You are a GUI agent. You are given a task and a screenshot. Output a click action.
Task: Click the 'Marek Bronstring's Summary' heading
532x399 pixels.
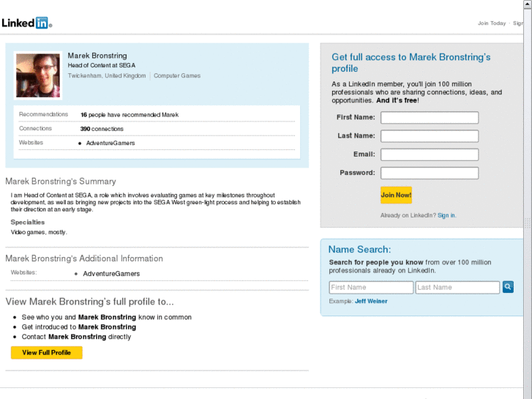(x=61, y=182)
